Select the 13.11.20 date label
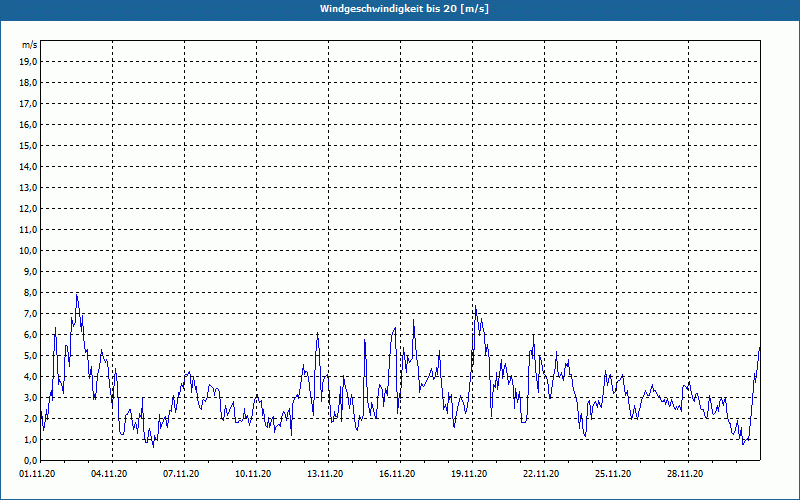The image size is (800, 500). [x=325, y=473]
